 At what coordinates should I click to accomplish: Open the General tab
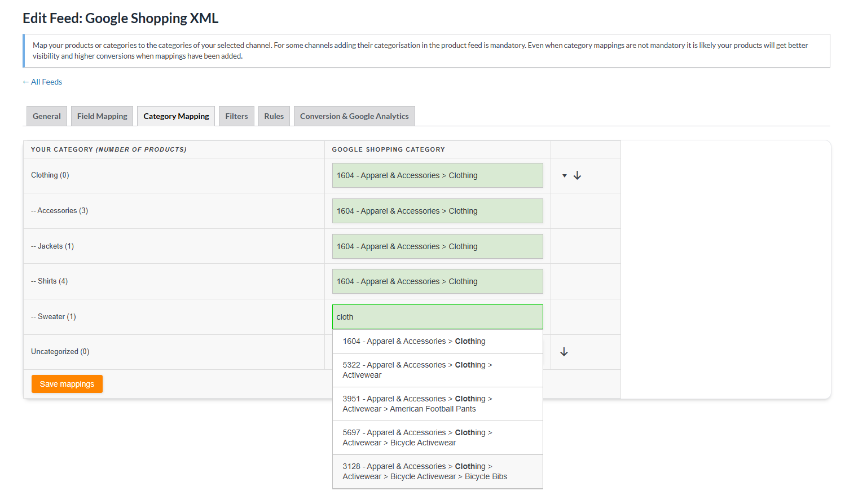(47, 116)
